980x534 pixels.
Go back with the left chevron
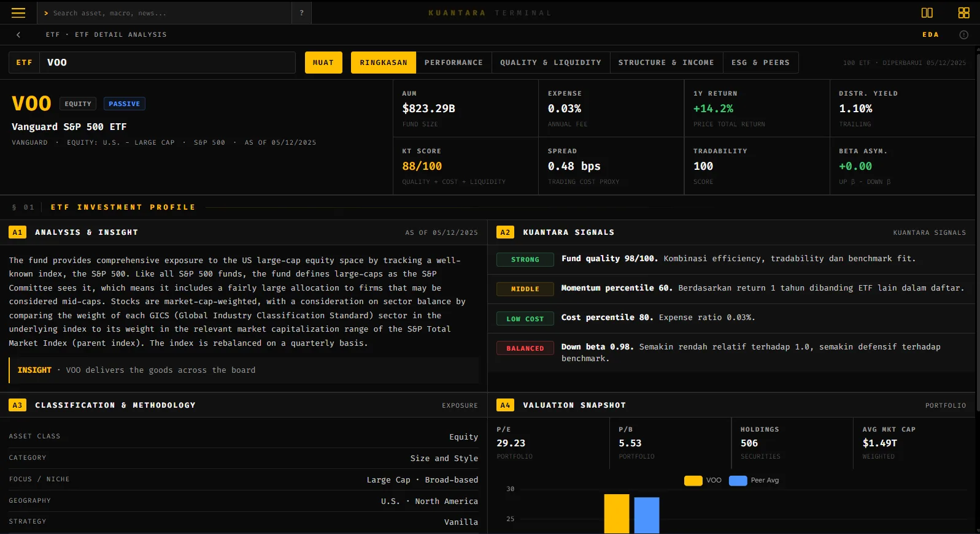coord(18,35)
